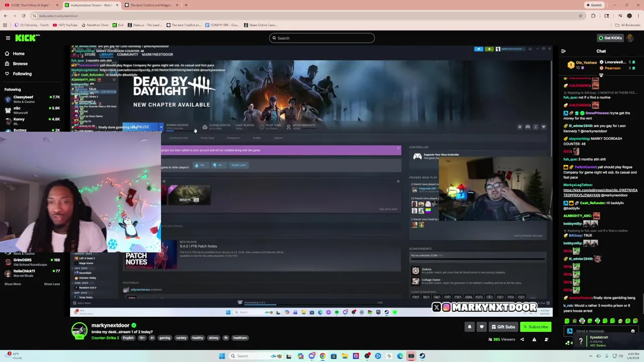The image size is (644, 362).
Task: Click the Get KICKs button
Action: tap(610, 38)
